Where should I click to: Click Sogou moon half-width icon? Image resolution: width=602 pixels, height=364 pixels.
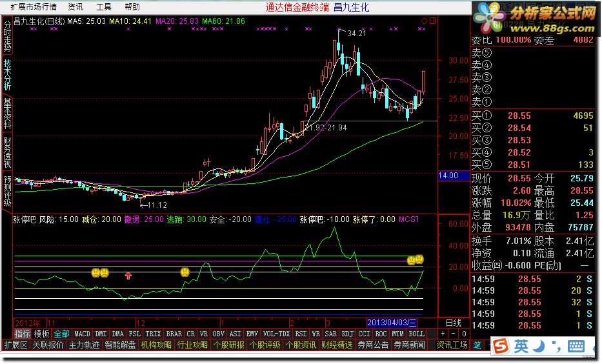pos(540,346)
